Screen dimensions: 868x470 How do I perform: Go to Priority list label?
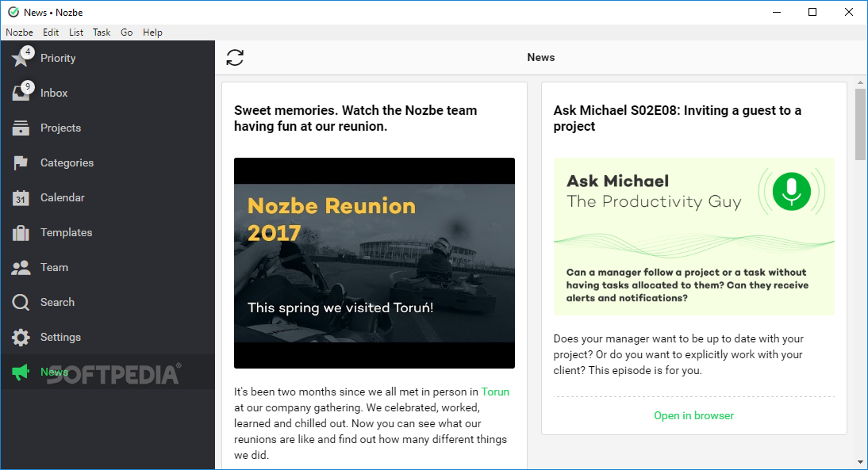(x=58, y=58)
